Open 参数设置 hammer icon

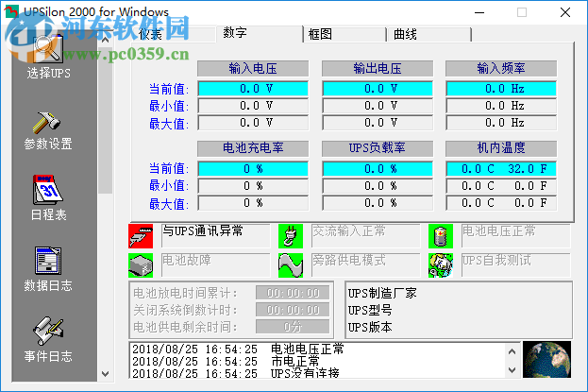pyautogui.click(x=47, y=123)
